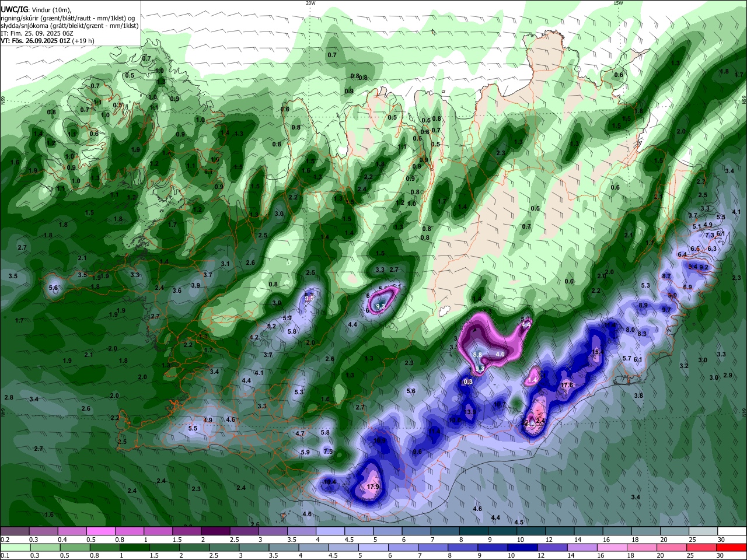Click the pale lavender 4 snow legend swatch
This screenshot has width=747, height=560.
pos(330,531)
